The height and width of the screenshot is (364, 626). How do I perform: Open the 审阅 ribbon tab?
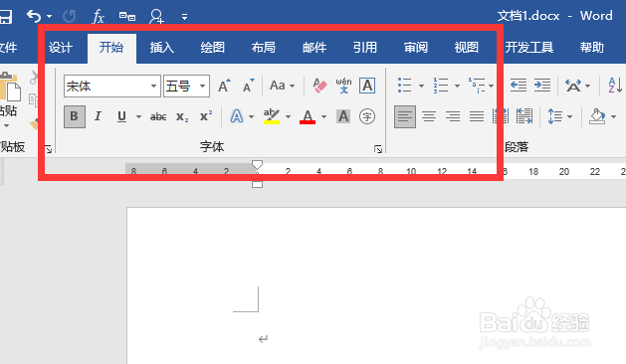(416, 48)
